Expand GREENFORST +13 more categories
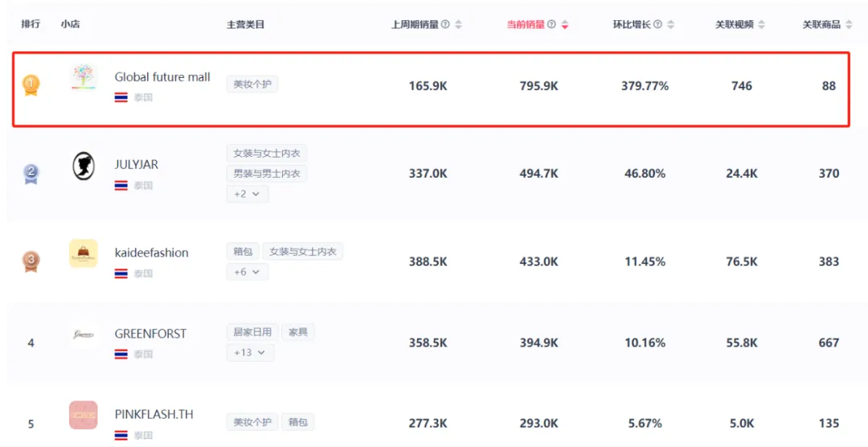Image resolution: width=868 pixels, height=447 pixels. click(250, 352)
